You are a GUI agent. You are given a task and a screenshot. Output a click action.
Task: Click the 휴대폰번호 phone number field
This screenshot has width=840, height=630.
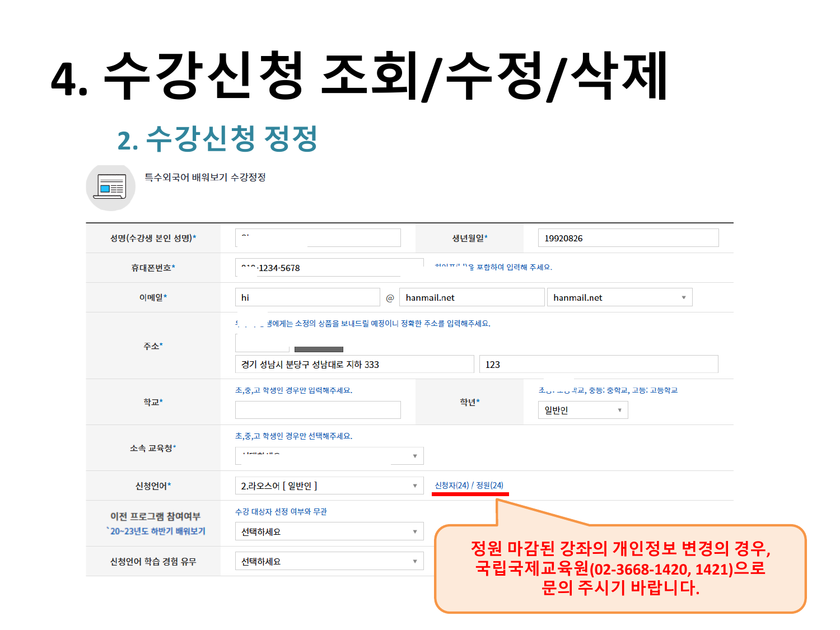click(x=329, y=268)
